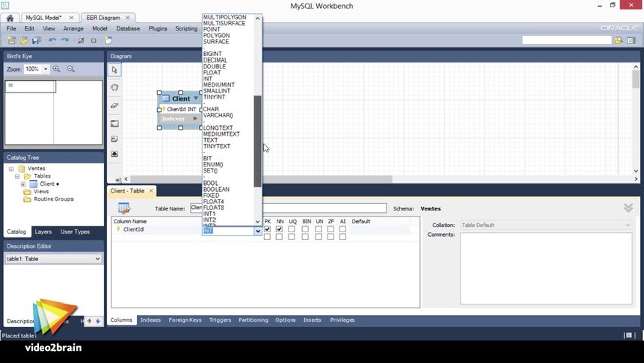This screenshot has width=644, height=363.
Task: Open the Triggers tab
Action: pyautogui.click(x=220, y=320)
